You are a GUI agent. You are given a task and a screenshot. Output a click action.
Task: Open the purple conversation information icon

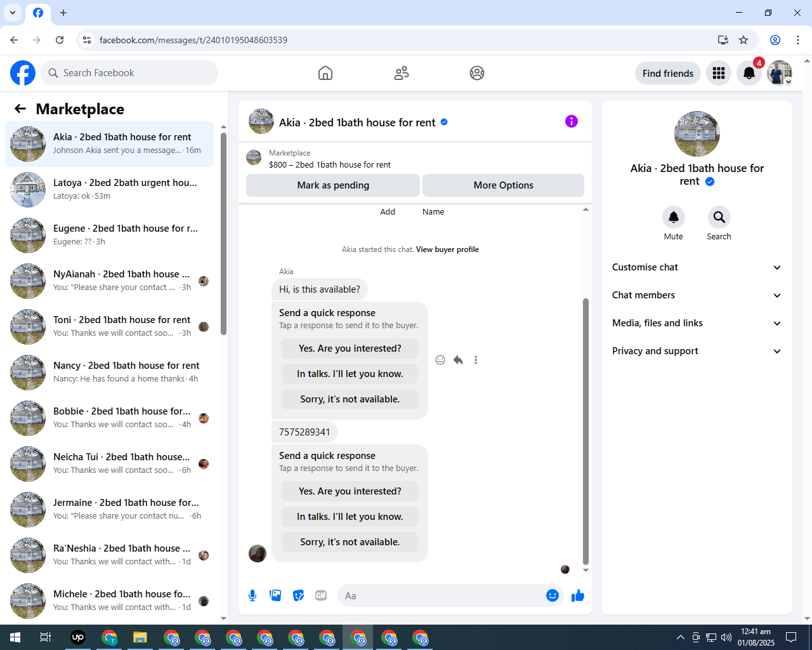pyautogui.click(x=572, y=121)
